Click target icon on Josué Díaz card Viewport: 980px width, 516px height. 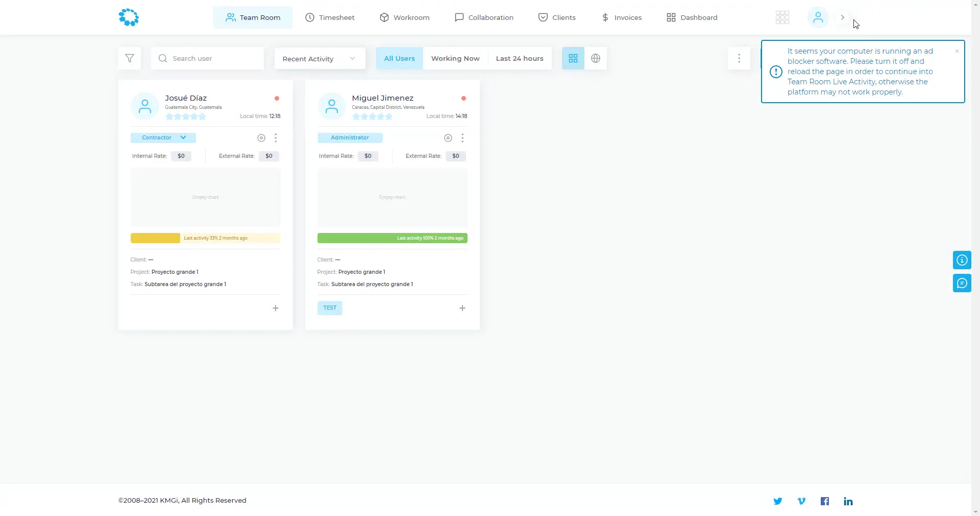pyautogui.click(x=261, y=138)
